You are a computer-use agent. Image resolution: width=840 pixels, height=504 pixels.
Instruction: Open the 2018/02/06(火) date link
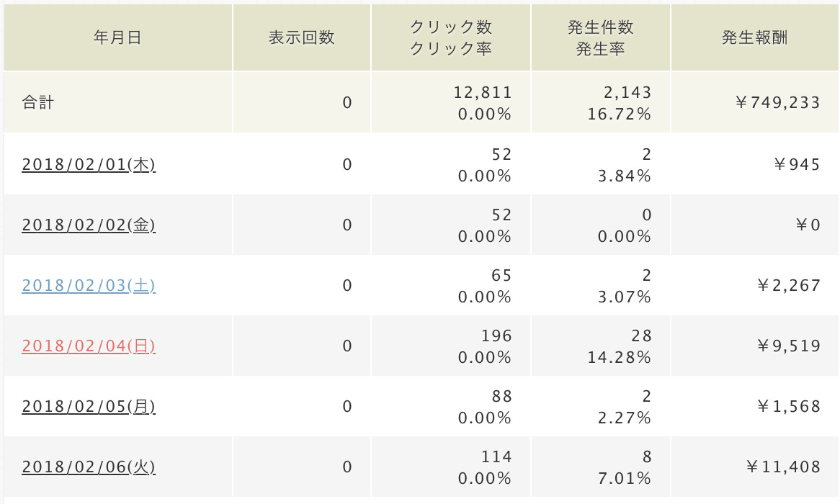pos(89,467)
